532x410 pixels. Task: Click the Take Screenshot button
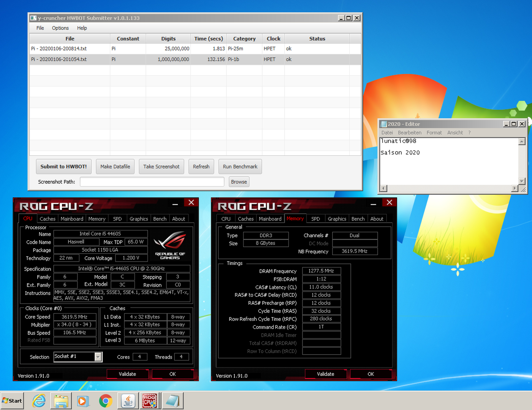(161, 167)
